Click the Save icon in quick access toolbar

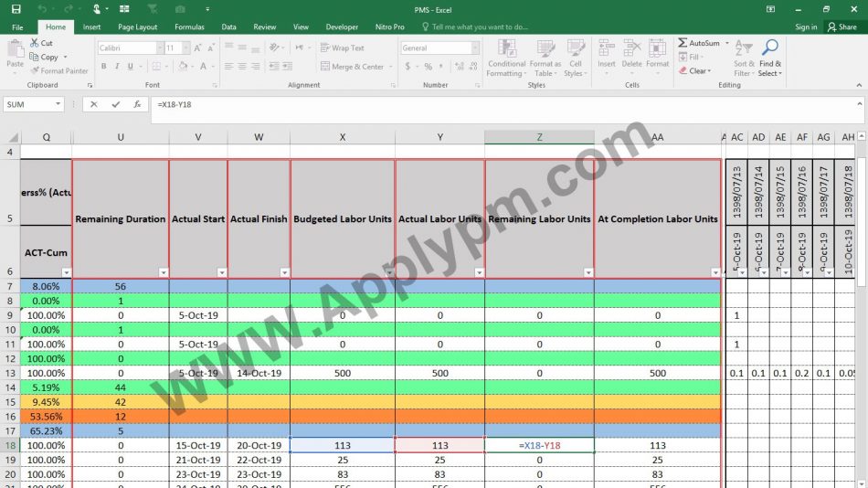click(x=16, y=9)
